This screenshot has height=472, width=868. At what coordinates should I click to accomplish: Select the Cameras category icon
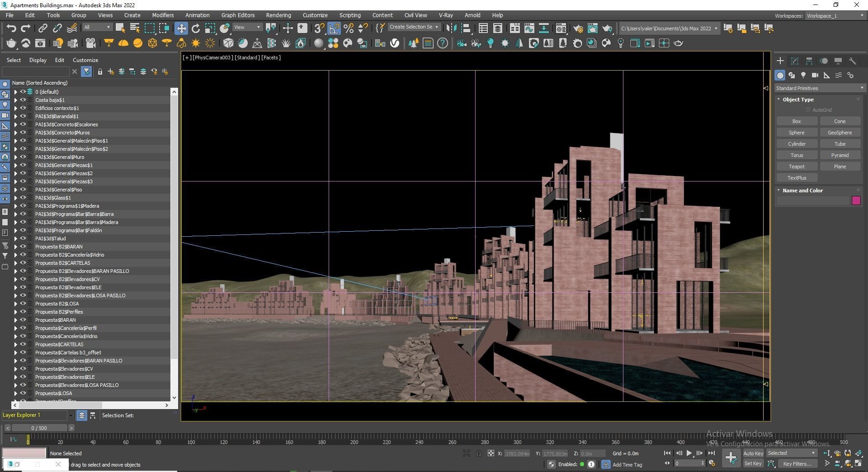815,75
